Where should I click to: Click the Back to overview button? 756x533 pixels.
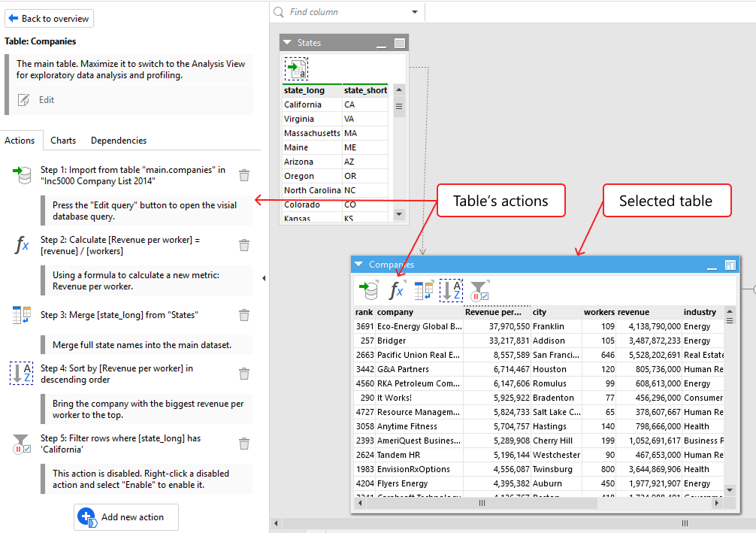tap(49, 18)
